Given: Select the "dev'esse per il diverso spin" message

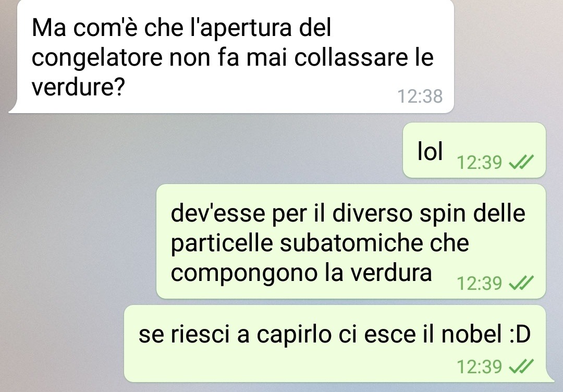Looking at the screenshot, I should click(x=351, y=241).
